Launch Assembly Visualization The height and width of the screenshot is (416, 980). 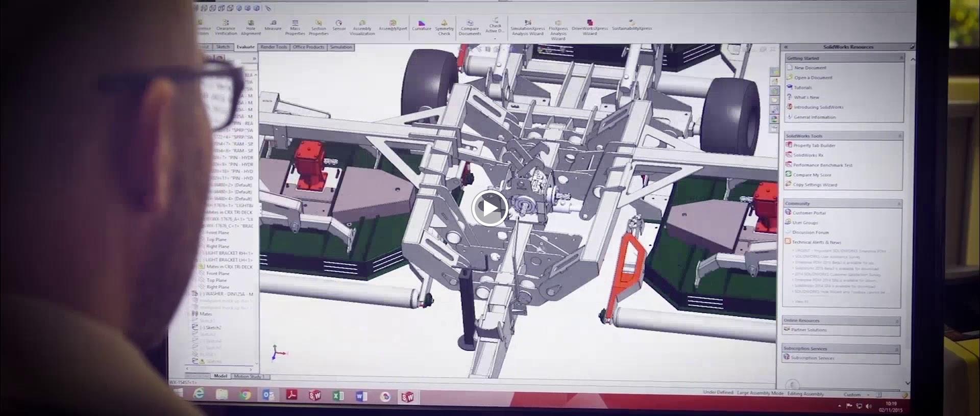(x=362, y=28)
